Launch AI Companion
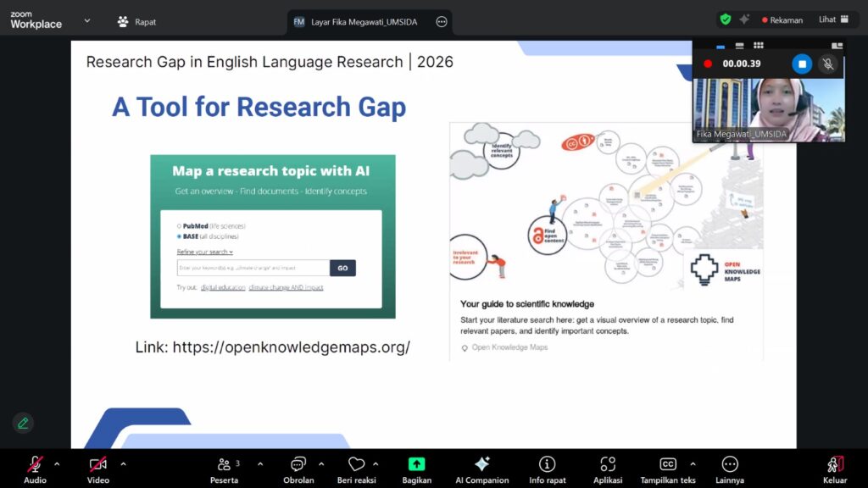Viewport: 868px width, 488px height. pos(481,465)
